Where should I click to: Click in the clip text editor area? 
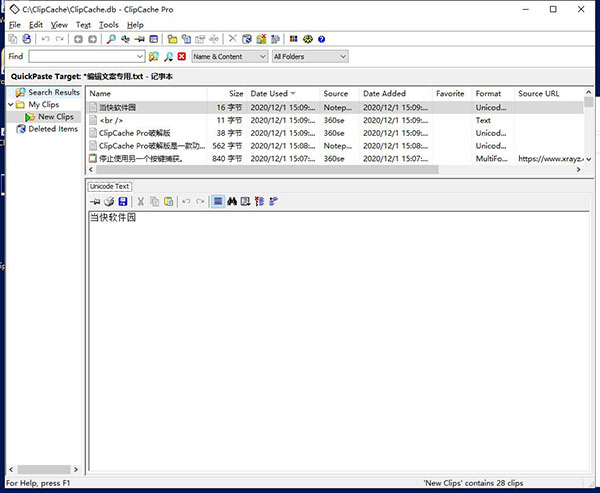tap(339, 341)
